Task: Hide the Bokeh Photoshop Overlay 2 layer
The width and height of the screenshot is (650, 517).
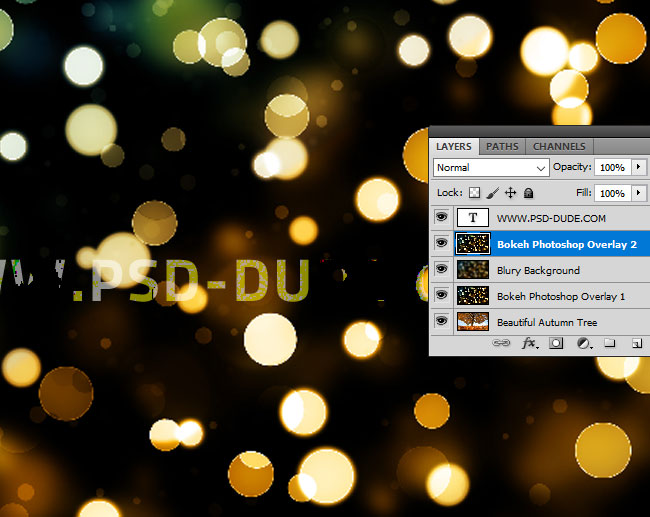Action: pos(441,243)
